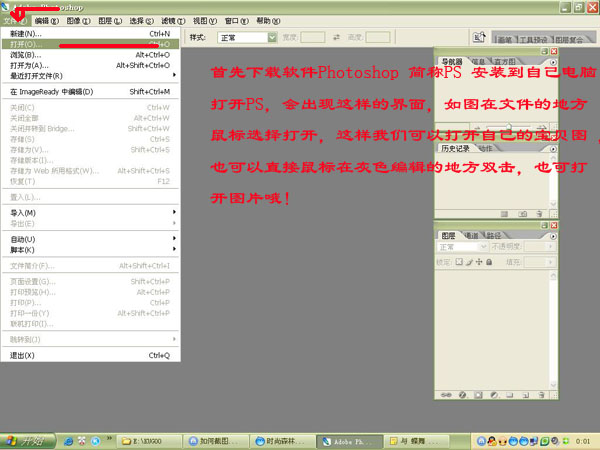The width and height of the screenshot is (600, 450).
Task: Open the 编辑(E) menu
Action: pos(46,21)
